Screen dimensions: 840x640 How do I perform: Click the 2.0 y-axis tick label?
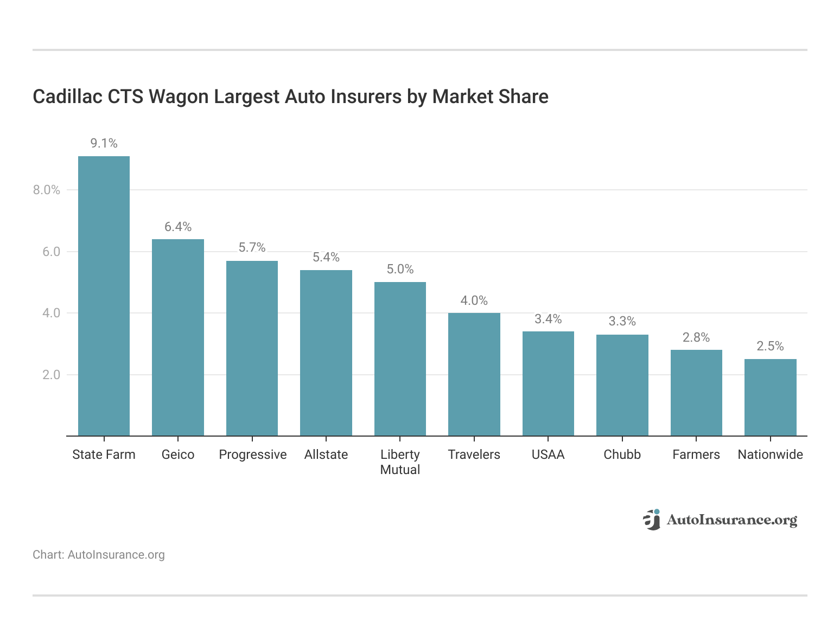click(x=51, y=375)
